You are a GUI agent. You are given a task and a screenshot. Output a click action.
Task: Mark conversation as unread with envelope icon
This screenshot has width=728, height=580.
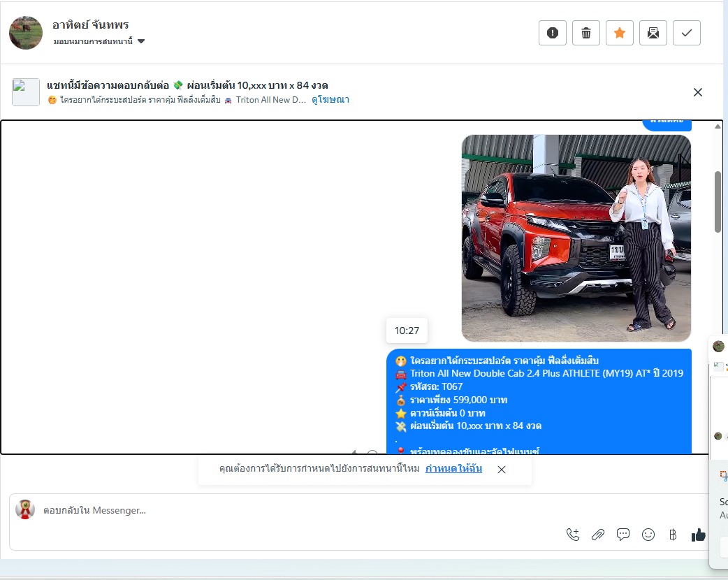point(653,33)
